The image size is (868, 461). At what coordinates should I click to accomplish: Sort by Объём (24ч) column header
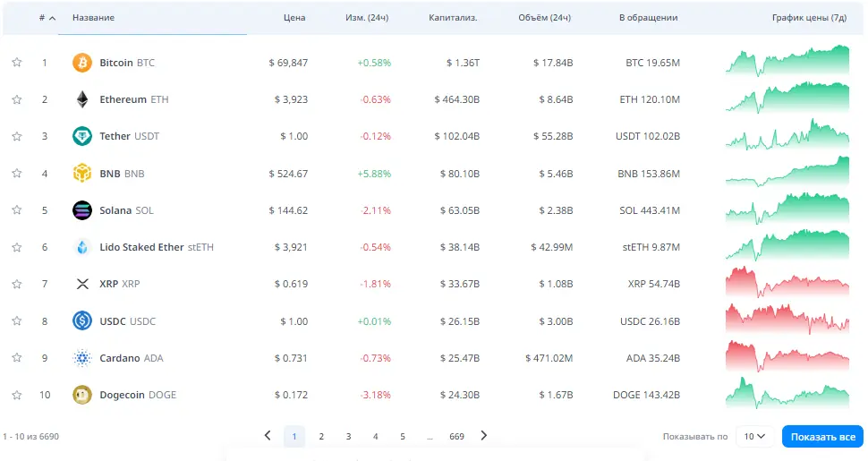pos(544,18)
